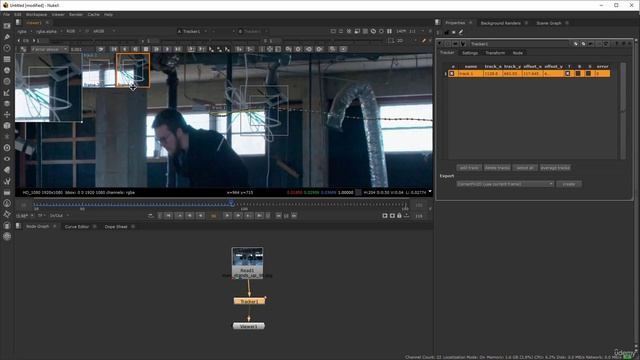Open the Transform nodes toolbar menu
The height and width of the screenshot is (360, 640).
pyautogui.click(x=7, y=115)
